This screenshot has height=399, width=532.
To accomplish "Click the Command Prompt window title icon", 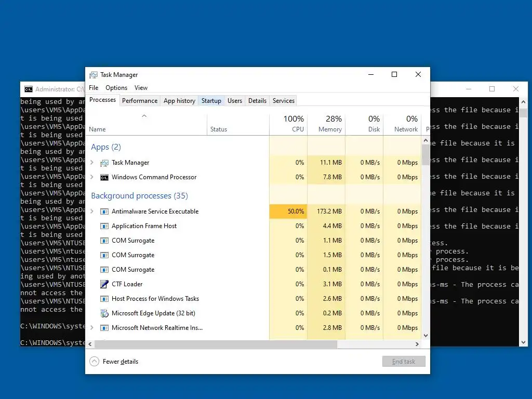I will 29,89.
